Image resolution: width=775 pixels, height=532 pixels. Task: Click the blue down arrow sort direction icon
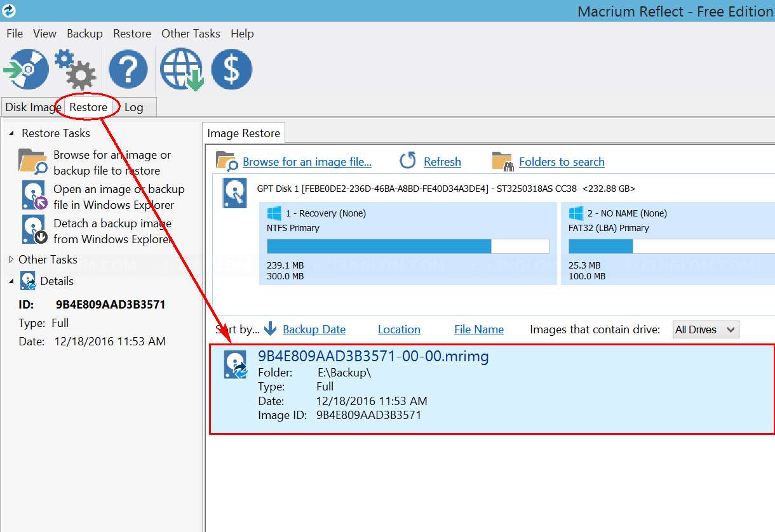click(x=271, y=328)
